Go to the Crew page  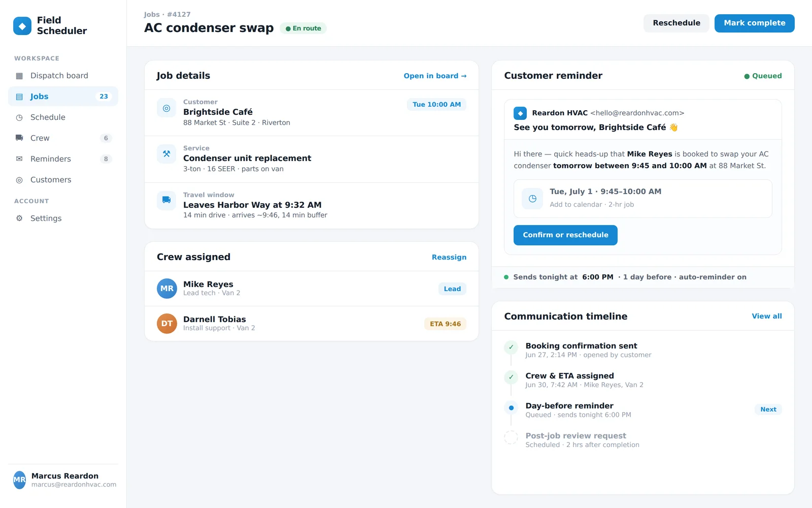click(x=63, y=138)
